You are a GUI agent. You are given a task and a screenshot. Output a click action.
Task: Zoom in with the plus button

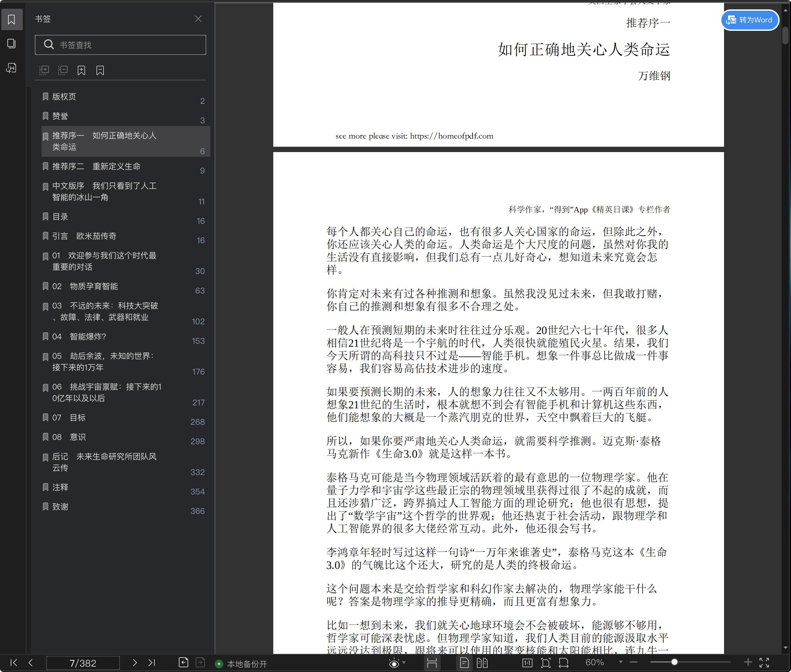(748, 663)
